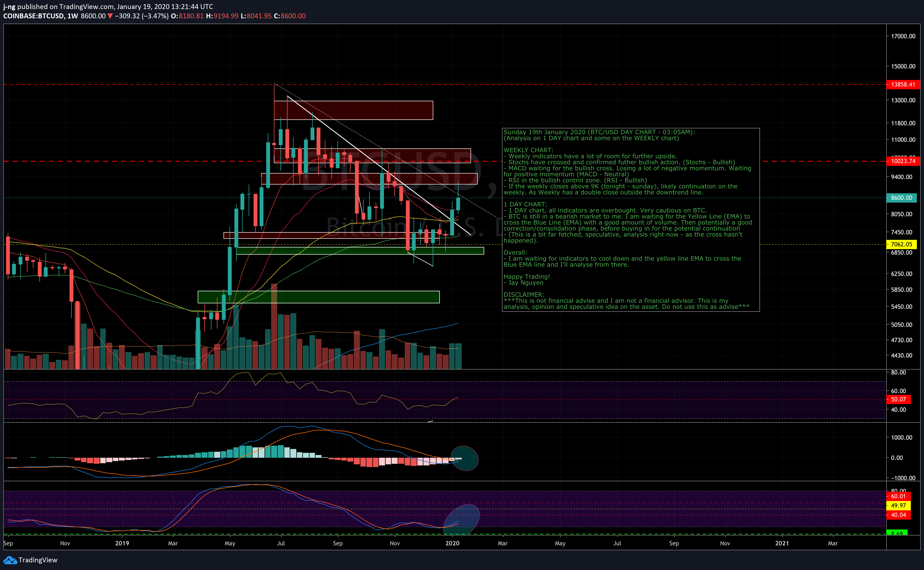Image resolution: width=924 pixels, height=570 pixels.
Task: Click the open value O:8180.81
Action: [187, 16]
